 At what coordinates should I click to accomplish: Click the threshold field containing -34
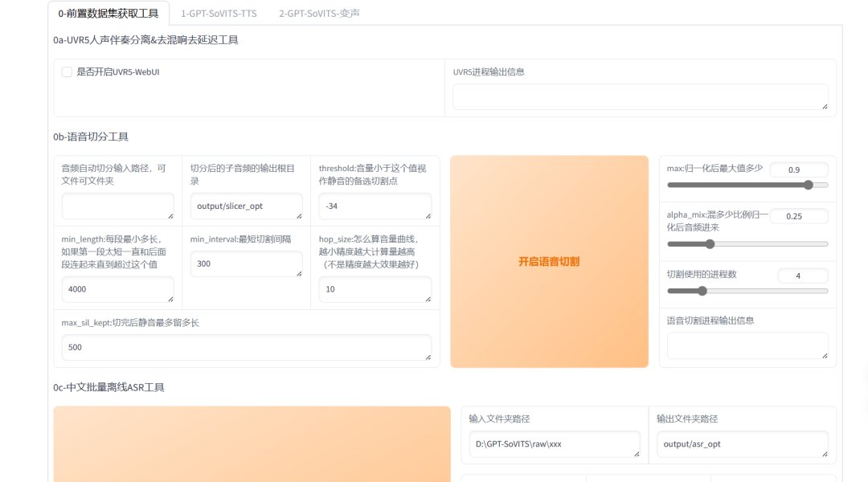pos(375,206)
